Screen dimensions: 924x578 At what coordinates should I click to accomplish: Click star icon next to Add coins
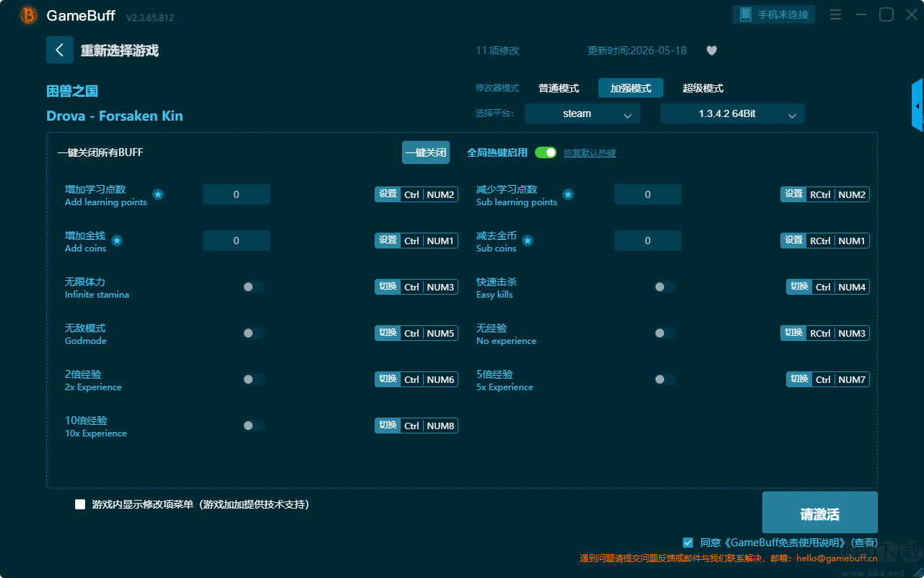point(117,241)
